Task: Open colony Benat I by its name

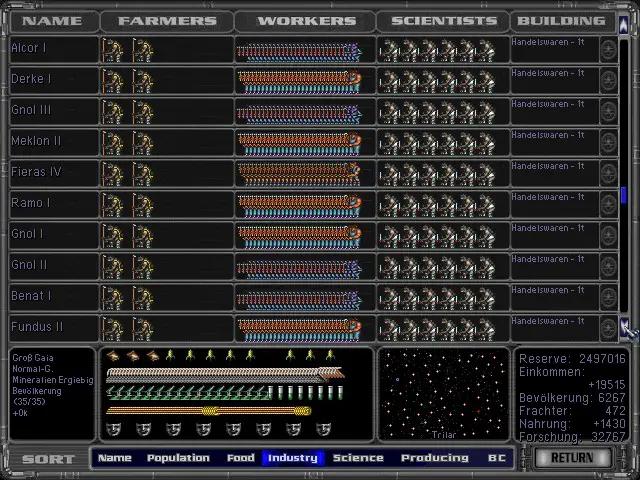Action: pos(31,296)
